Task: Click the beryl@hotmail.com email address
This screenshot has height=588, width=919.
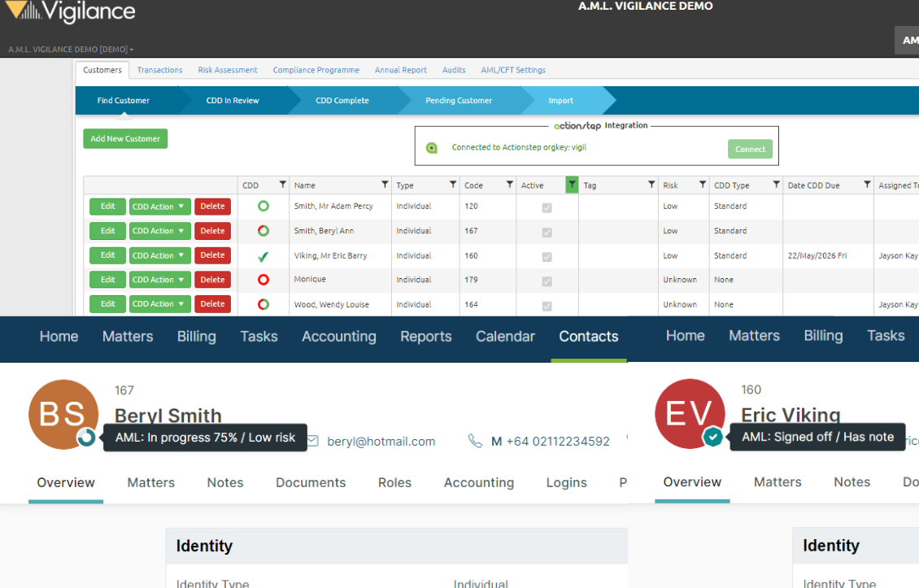Action: (381, 441)
